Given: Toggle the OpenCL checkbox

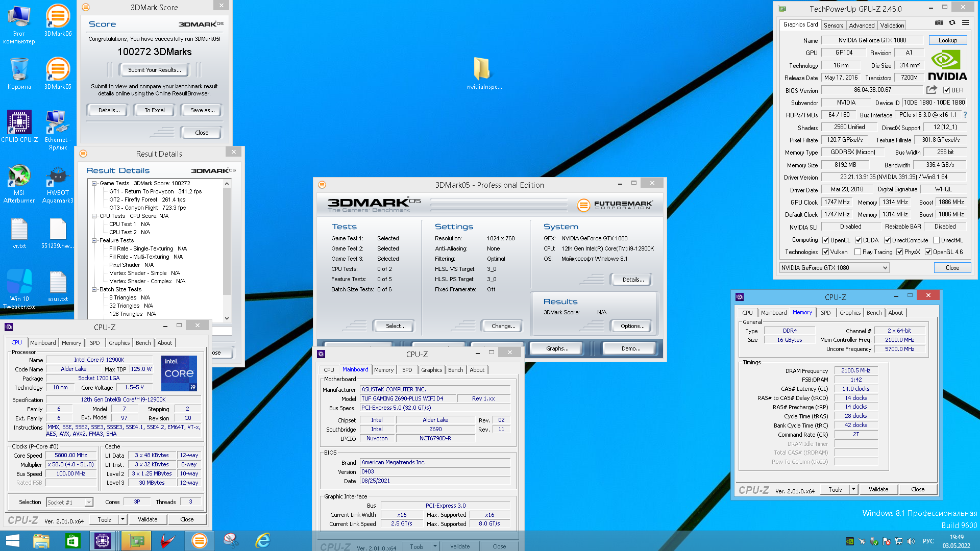Looking at the screenshot, I should pos(825,240).
